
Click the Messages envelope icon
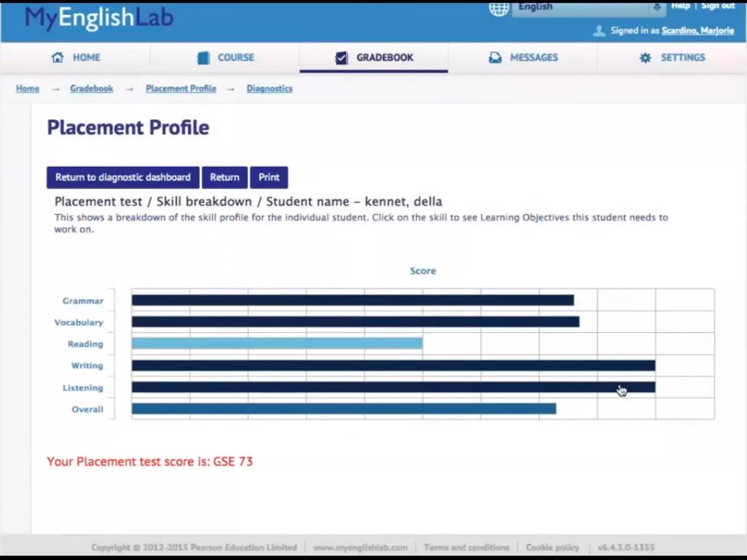(495, 58)
